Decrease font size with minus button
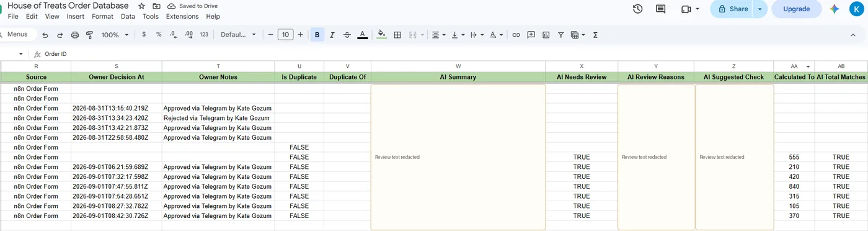The width and height of the screenshot is (868, 231). (x=270, y=35)
